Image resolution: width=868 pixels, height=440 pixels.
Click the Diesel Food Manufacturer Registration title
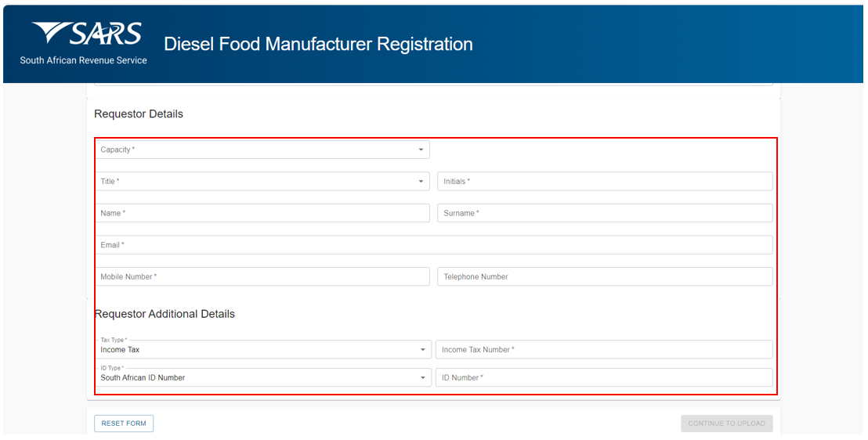pos(318,44)
